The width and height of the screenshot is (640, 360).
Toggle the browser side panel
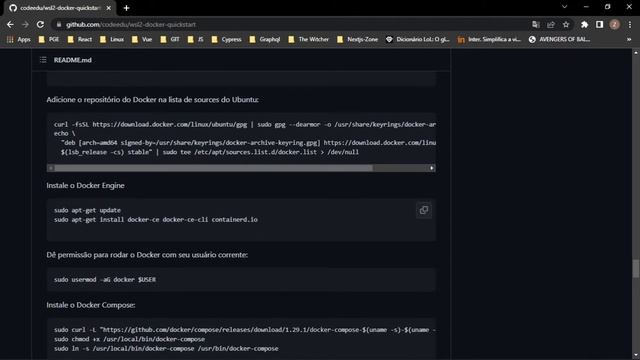coord(599,24)
